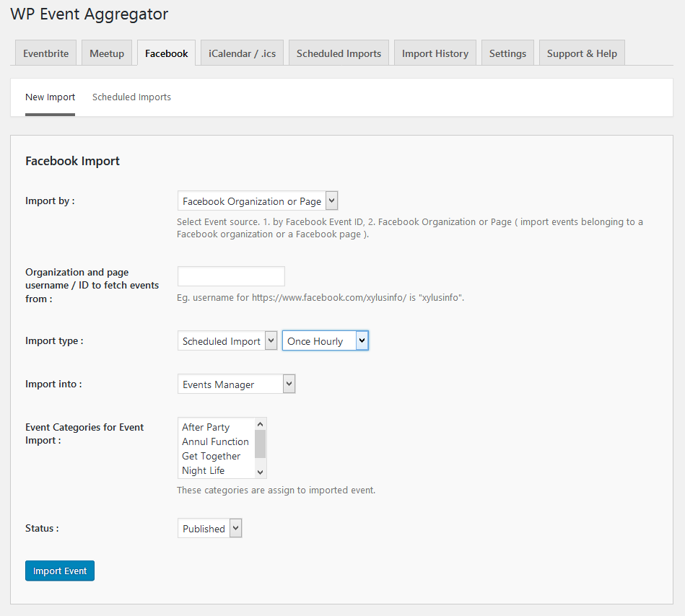This screenshot has height=616, width=685.
Task: Click the category list scroll up arrow
Action: coord(261,424)
